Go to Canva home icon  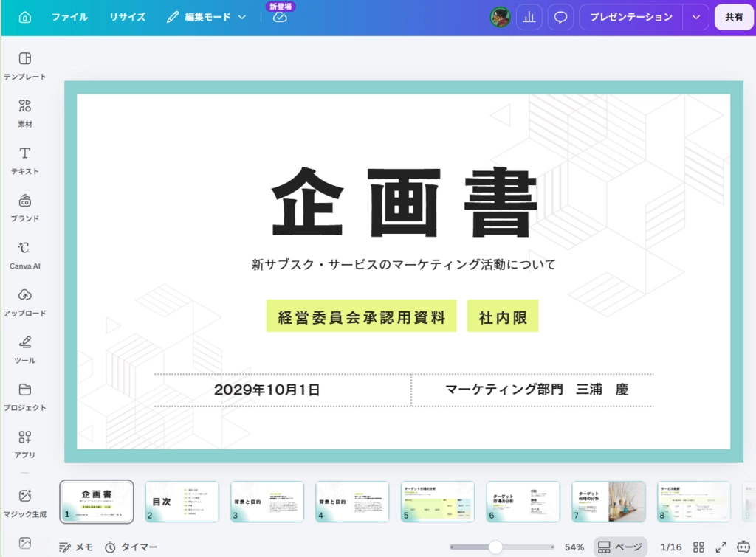[x=25, y=18]
